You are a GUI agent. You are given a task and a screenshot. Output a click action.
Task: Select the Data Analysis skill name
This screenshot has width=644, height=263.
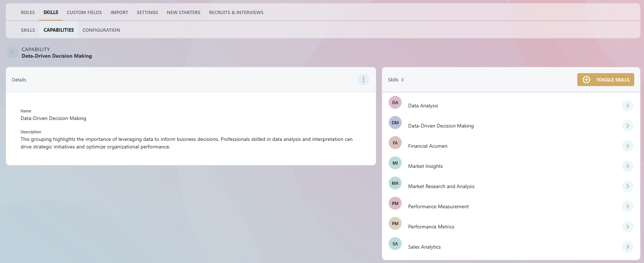pyautogui.click(x=423, y=106)
